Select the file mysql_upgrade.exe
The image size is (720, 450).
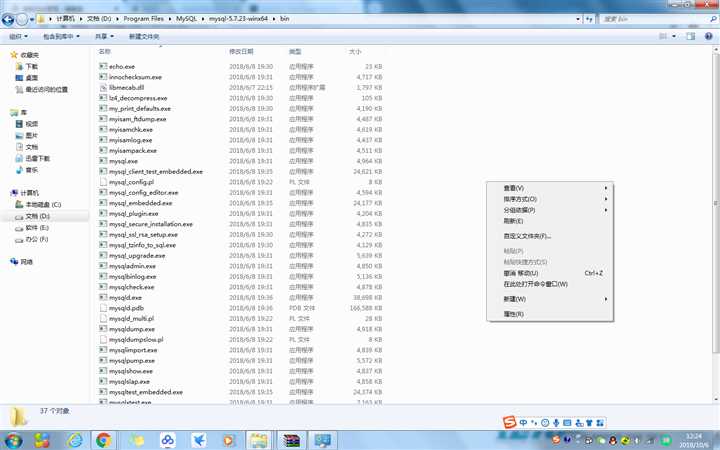pos(137,255)
